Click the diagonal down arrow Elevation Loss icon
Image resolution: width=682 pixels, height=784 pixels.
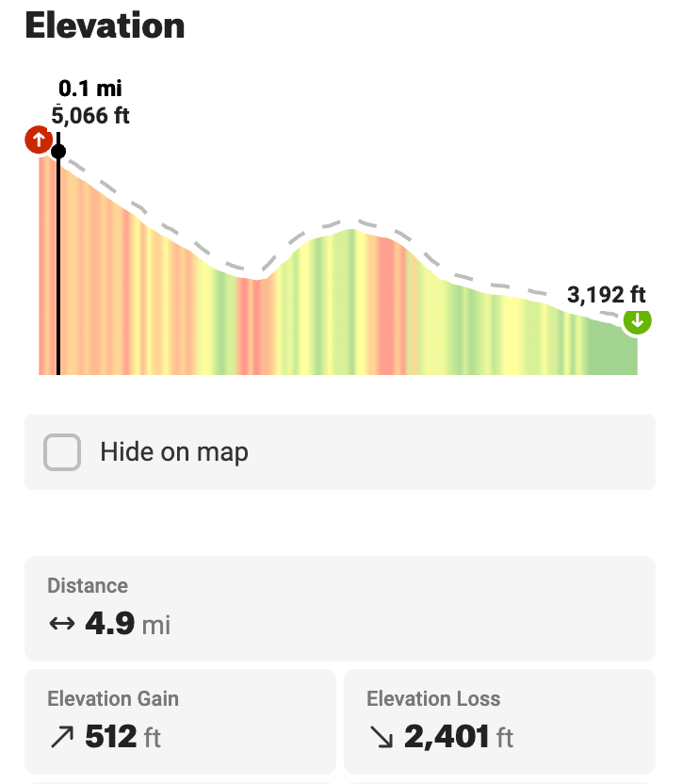coord(381,737)
